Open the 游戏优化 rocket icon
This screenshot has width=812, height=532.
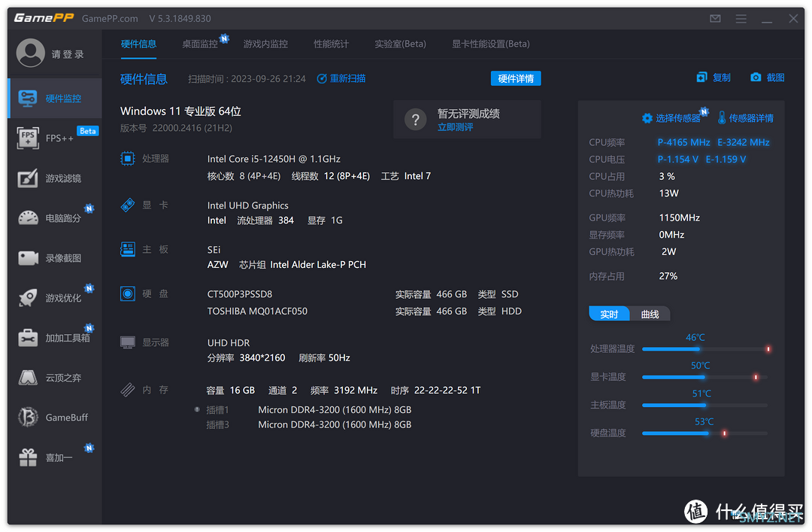point(28,298)
